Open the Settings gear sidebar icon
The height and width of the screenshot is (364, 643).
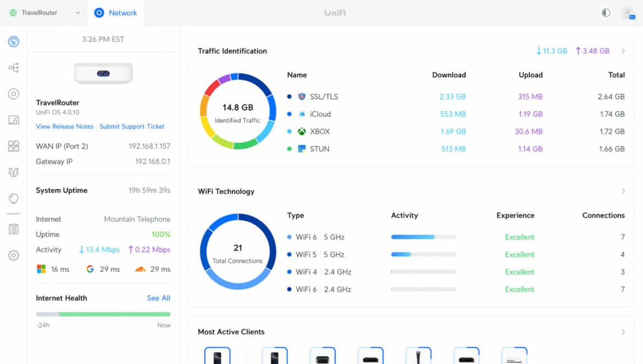click(14, 255)
